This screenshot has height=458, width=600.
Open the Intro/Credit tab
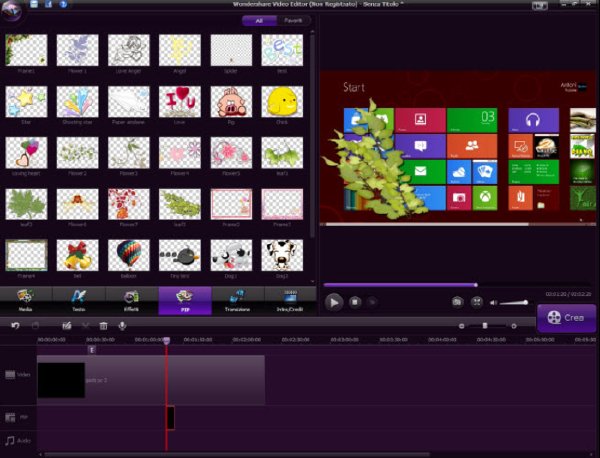(290, 301)
